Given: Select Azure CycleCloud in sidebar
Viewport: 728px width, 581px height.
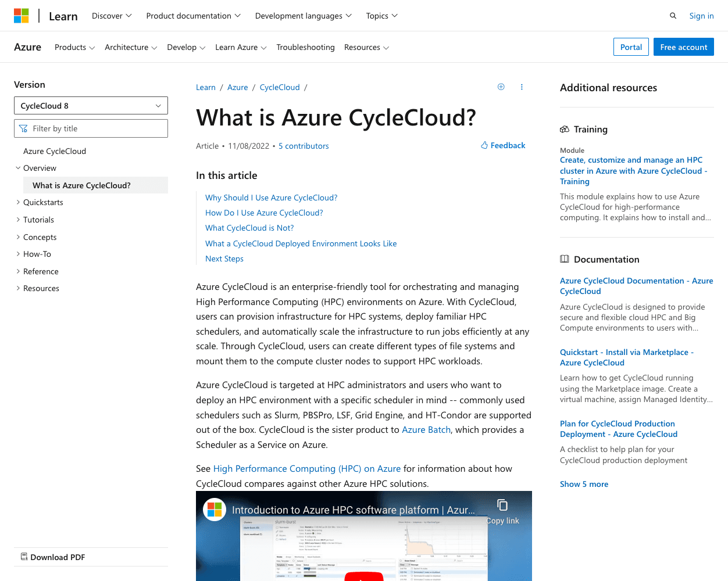Looking at the screenshot, I should [x=55, y=151].
